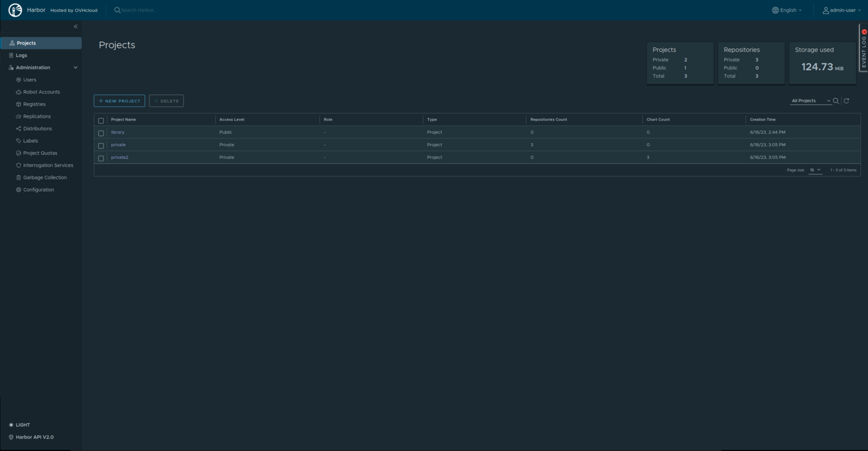Open Garbage Collection settings

[x=45, y=177]
